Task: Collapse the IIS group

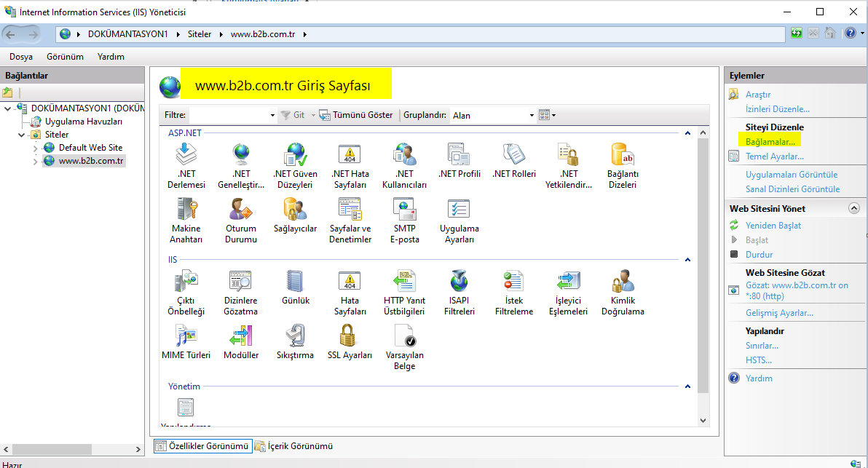Action: pos(687,259)
